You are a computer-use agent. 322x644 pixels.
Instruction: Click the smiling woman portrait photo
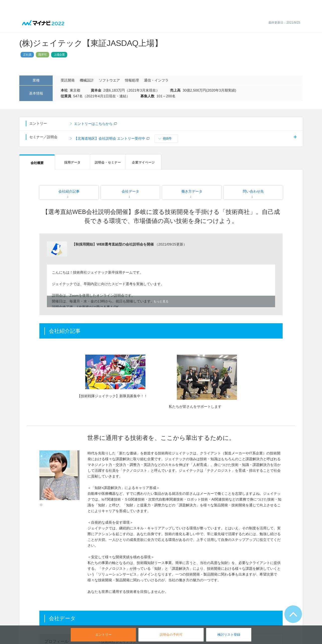click(x=59, y=475)
